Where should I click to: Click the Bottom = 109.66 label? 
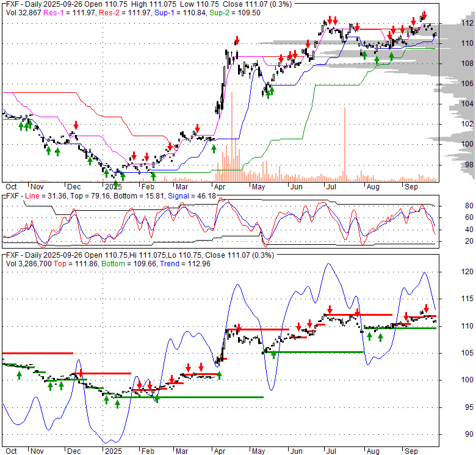click(129, 264)
